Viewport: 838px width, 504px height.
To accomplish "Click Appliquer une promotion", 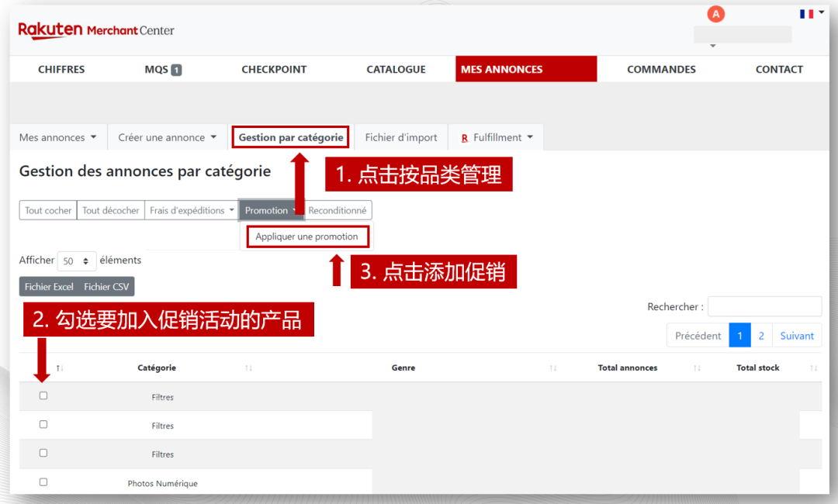I will (x=307, y=236).
